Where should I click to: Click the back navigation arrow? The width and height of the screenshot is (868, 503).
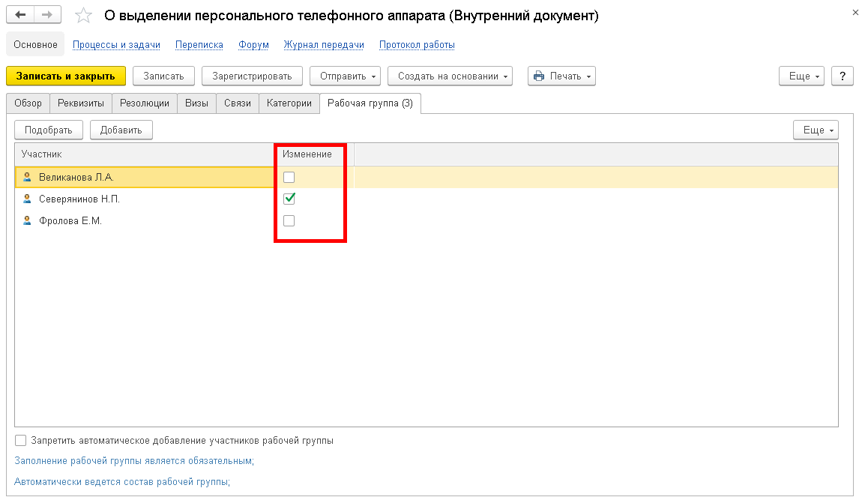21,16
